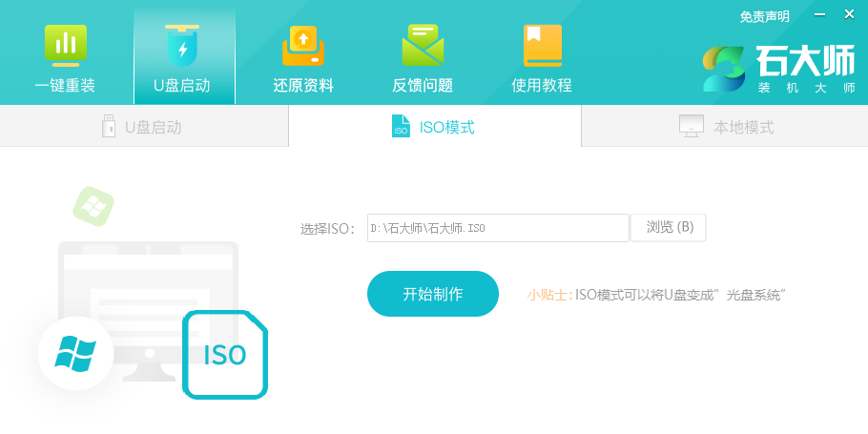Screen dimensions: 868x434
Task: Click the 选择ISO label
Action: pos(327,229)
